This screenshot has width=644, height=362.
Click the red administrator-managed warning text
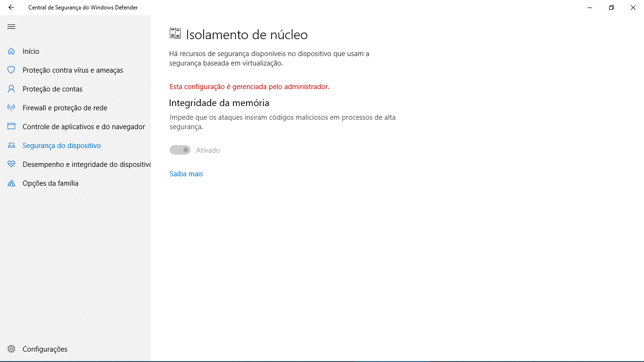pyautogui.click(x=249, y=87)
